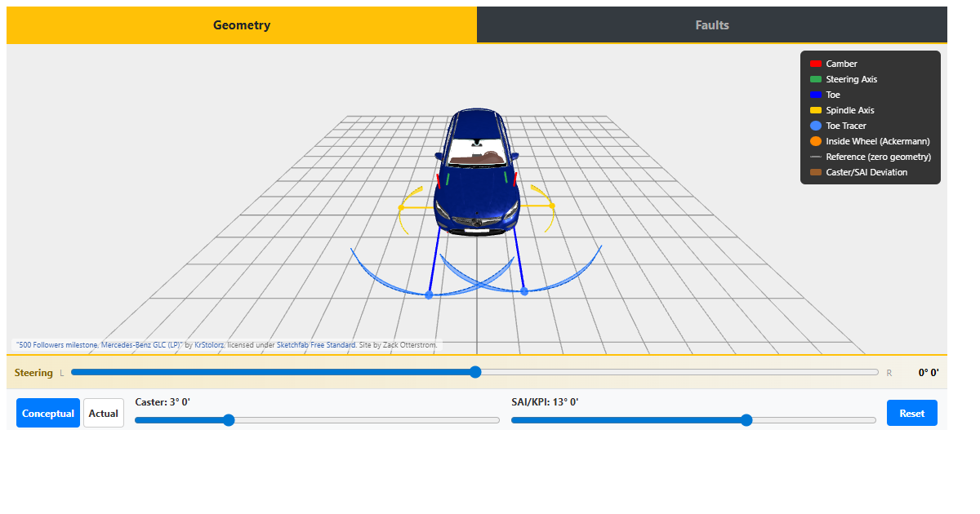Click the red Camber legend swatch
The width and height of the screenshot is (980, 514).
click(x=815, y=64)
